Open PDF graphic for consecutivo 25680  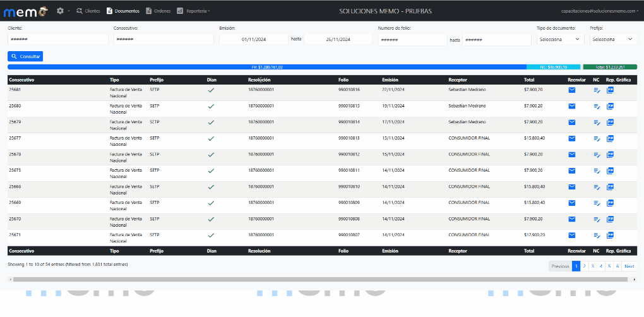(x=610, y=106)
